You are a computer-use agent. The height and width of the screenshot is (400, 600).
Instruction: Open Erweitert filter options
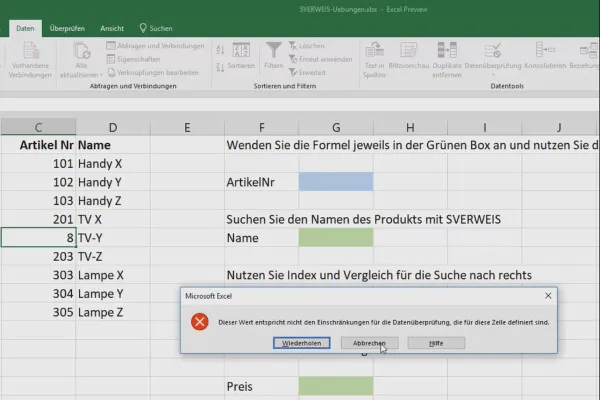(307, 72)
